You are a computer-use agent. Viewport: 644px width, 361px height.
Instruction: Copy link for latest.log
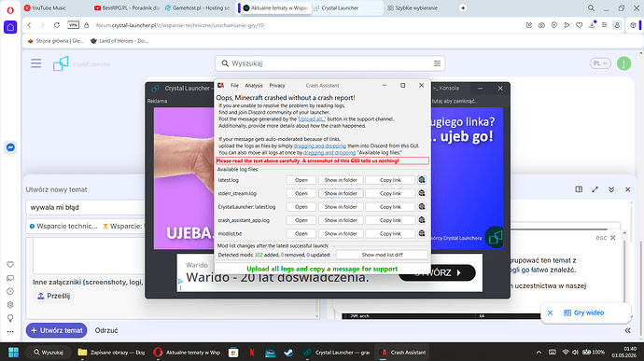point(390,180)
